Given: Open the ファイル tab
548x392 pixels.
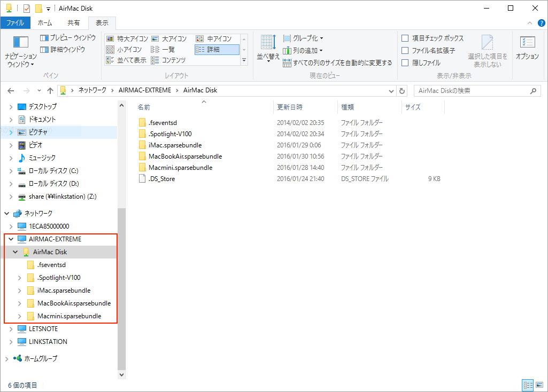Looking at the screenshot, I should [x=16, y=22].
